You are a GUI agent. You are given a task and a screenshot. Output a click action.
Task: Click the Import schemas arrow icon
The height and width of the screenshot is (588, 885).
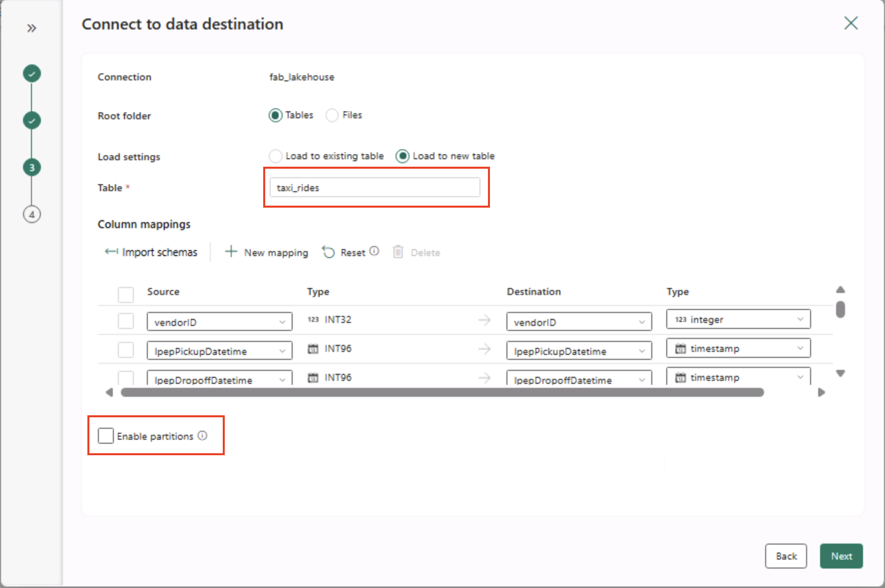tap(111, 252)
